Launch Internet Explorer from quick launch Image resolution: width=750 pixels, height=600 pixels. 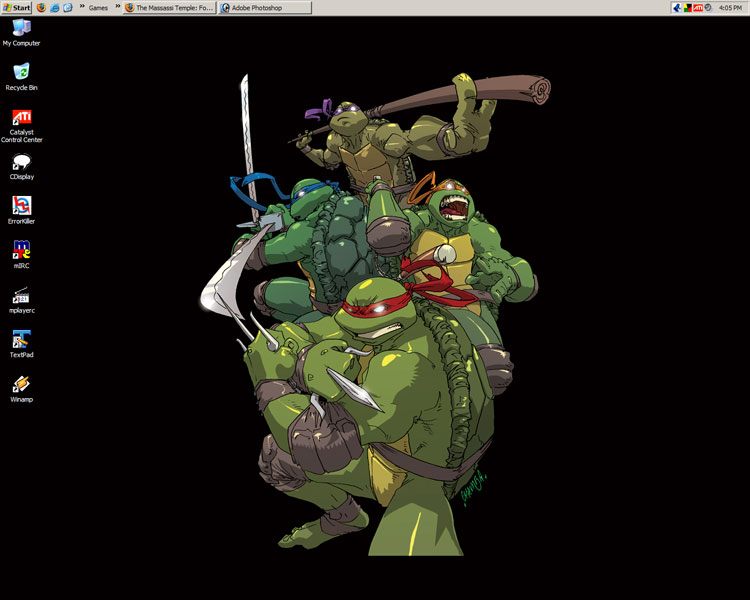55,8
